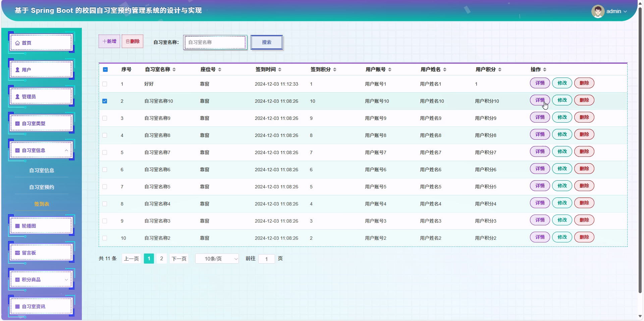This screenshot has width=644, height=321.
Task: Focus the 前往 page number input
Action: (267, 259)
